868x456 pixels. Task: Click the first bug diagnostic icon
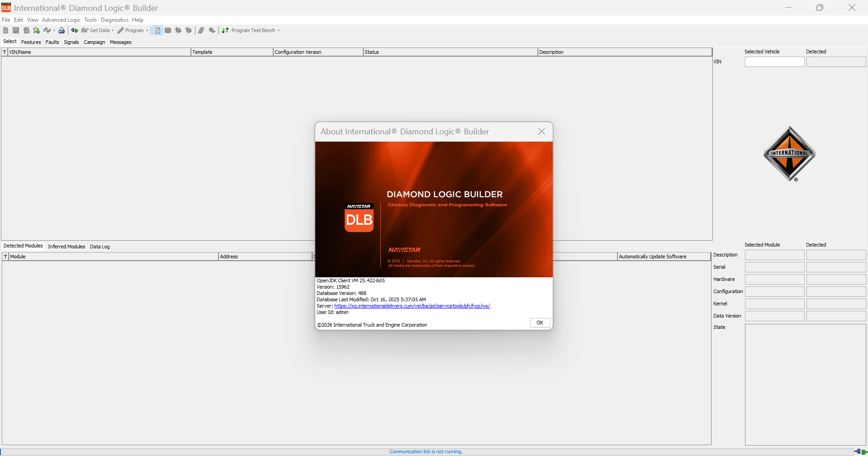(x=178, y=30)
